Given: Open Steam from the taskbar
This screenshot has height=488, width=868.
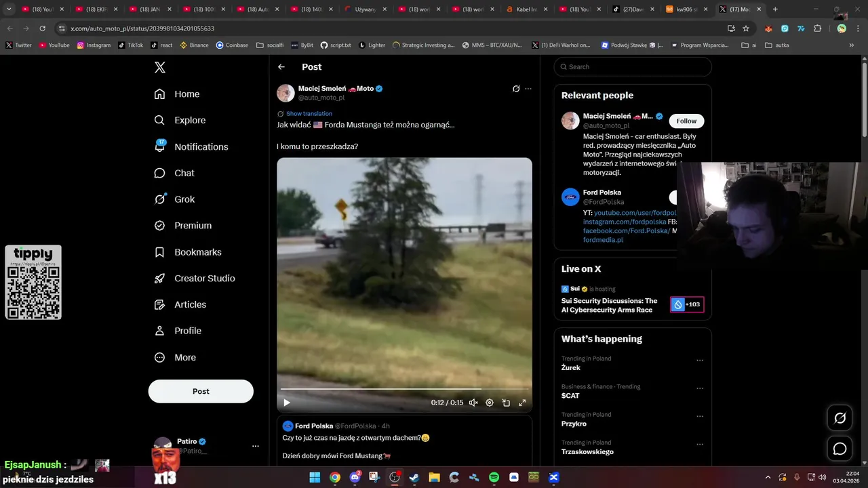Looking at the screenshot, I should pos(414,477).
